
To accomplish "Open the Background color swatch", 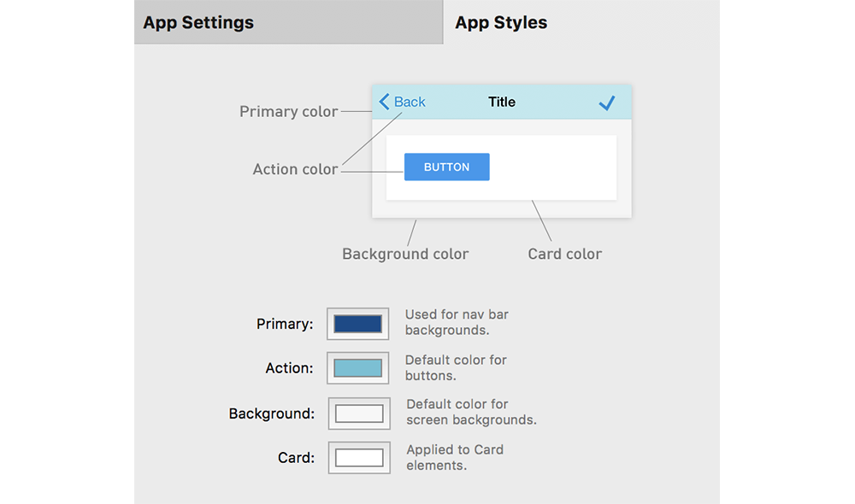I will [x=359, y=413].
